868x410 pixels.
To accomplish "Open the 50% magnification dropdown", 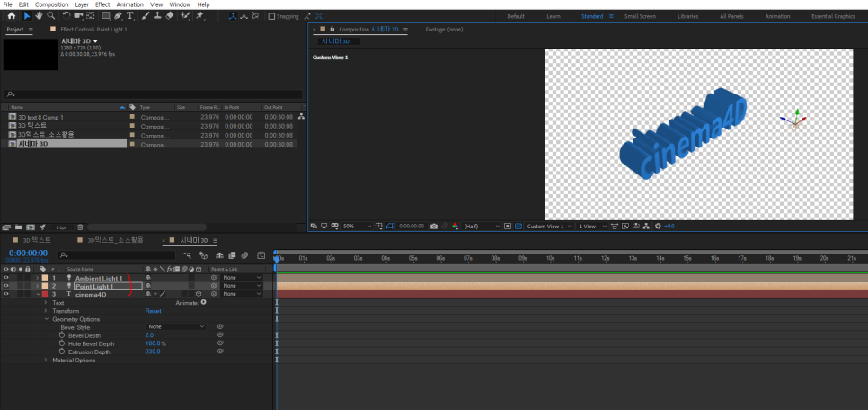I will click(x=357, y=226).
